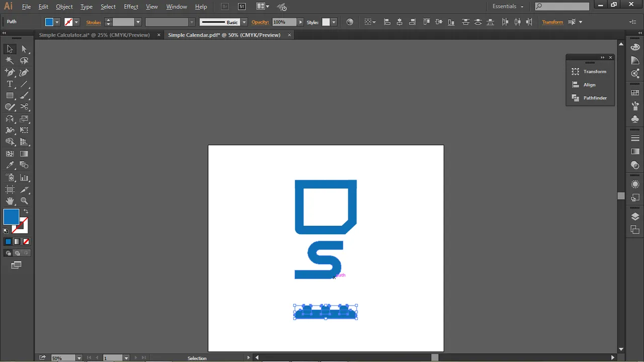Switch to Simple Calendar.pdf tab
644x362 pixels.
click(224, 35)
